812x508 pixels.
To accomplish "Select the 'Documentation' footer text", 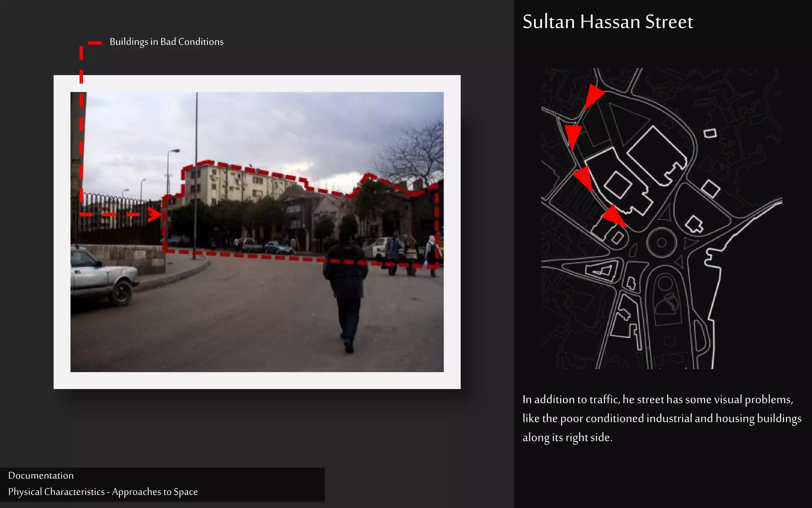I will (x=41, y=475).
